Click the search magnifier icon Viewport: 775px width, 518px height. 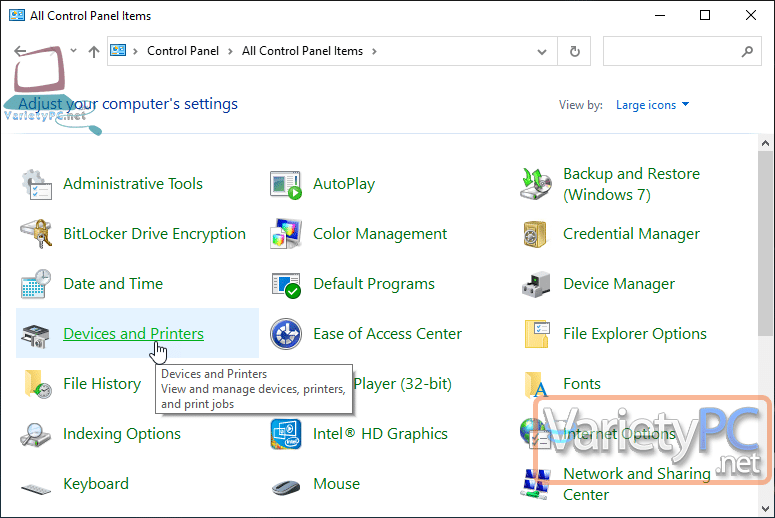click(747, 51)
